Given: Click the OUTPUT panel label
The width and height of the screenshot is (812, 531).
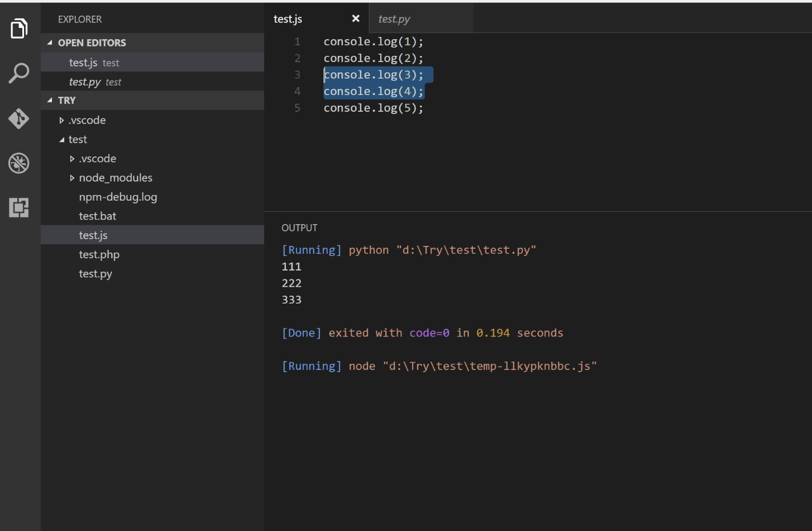Looking at the screenshot, I should pos(299,227).
